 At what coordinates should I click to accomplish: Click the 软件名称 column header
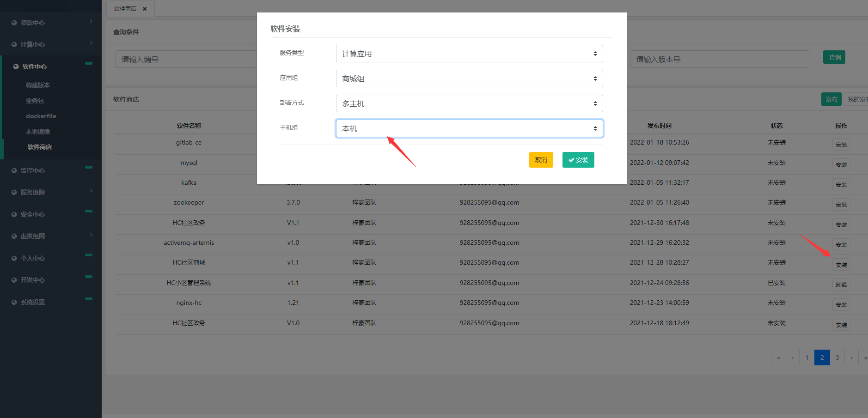189,126
